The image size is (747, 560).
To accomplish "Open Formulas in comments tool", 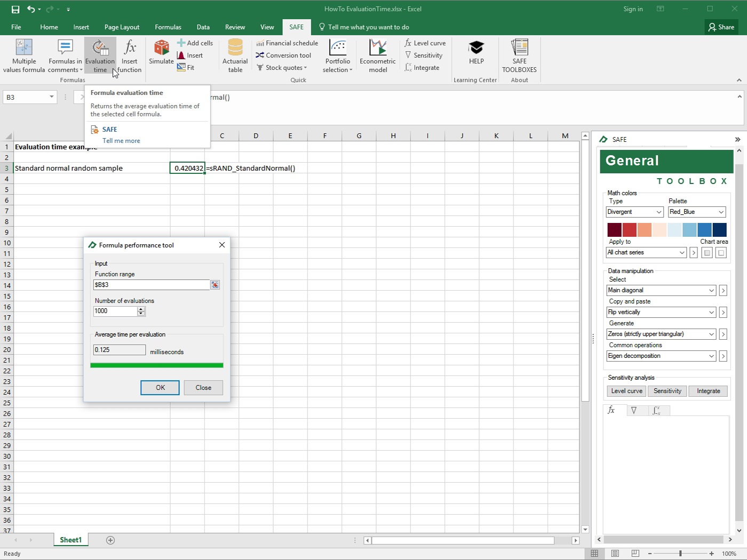I will tap(65, 56).
